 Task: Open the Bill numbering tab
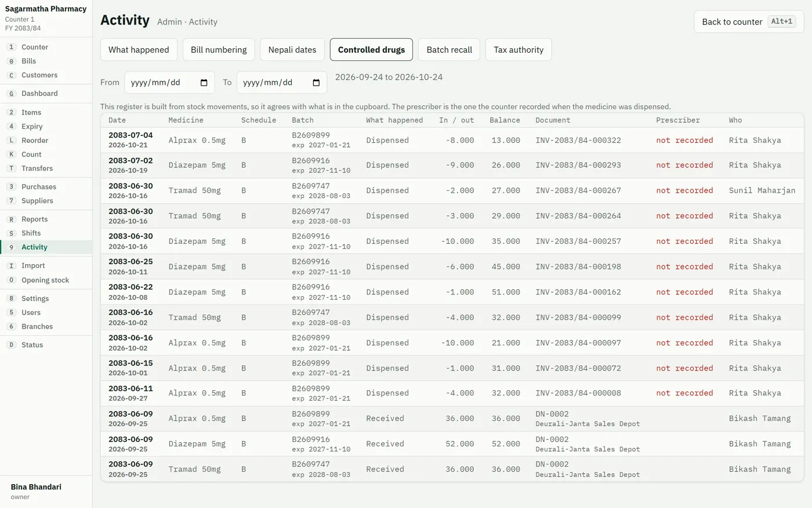coord(219,49)
